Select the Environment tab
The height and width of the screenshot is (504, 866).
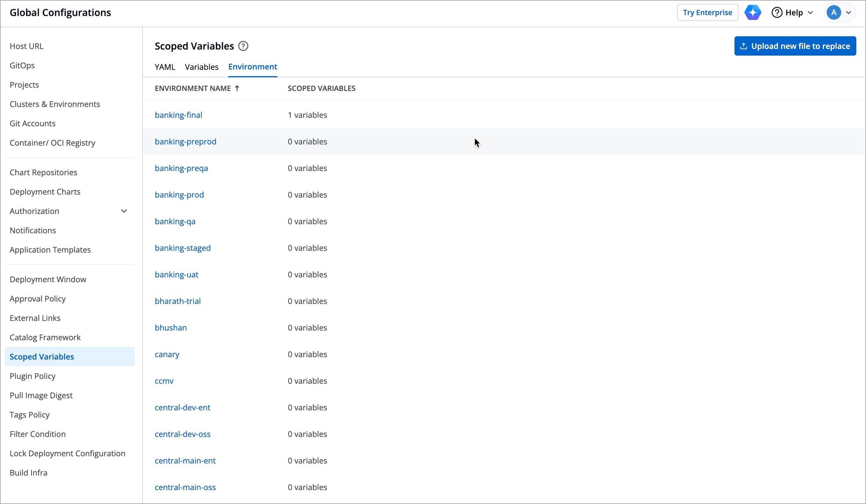click(253, 67)
